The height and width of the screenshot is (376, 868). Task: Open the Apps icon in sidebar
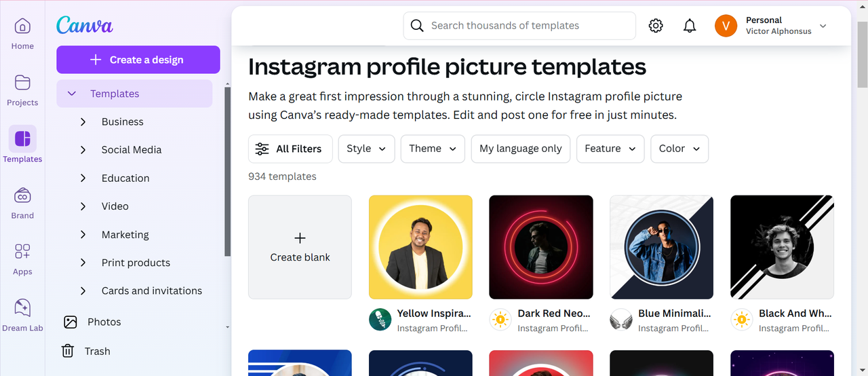click(x=22, y=252)
